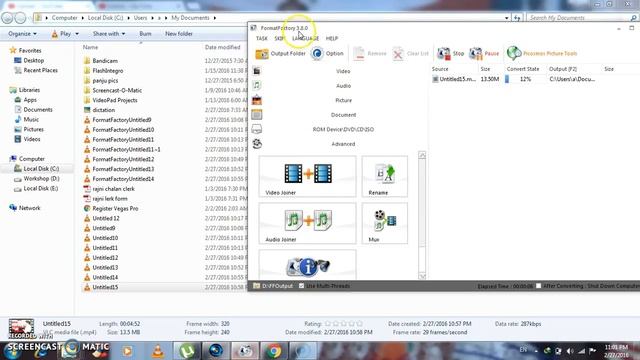
Task: Open FormatFactory Option settings
Action: tap(327, 53)
